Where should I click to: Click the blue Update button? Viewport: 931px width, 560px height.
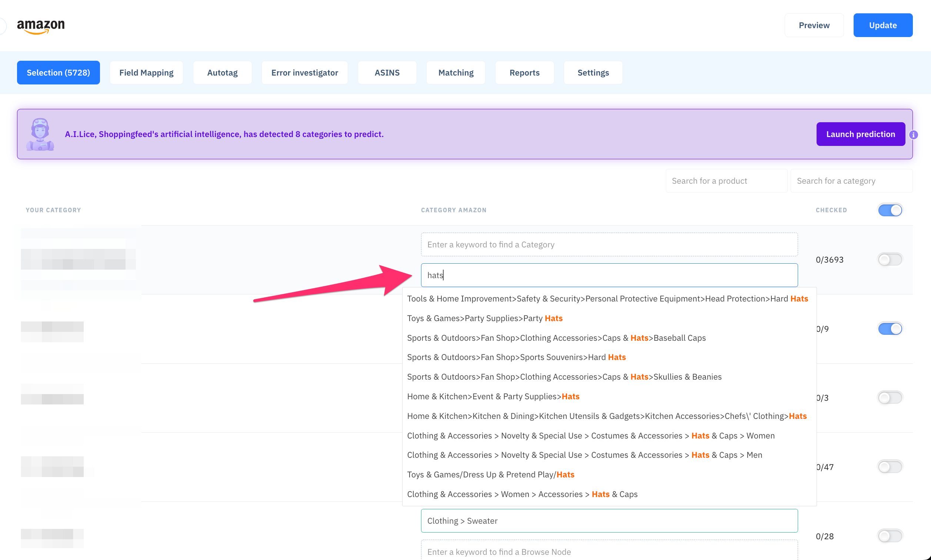click(883, 25)
